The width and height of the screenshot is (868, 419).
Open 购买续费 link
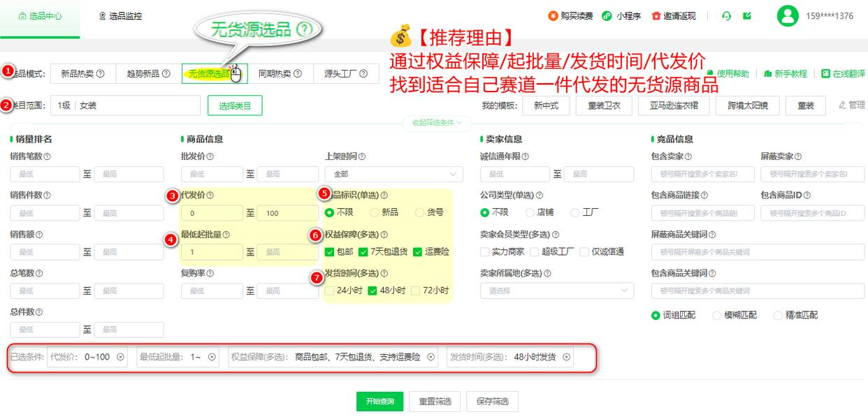[x=570, y=16]
